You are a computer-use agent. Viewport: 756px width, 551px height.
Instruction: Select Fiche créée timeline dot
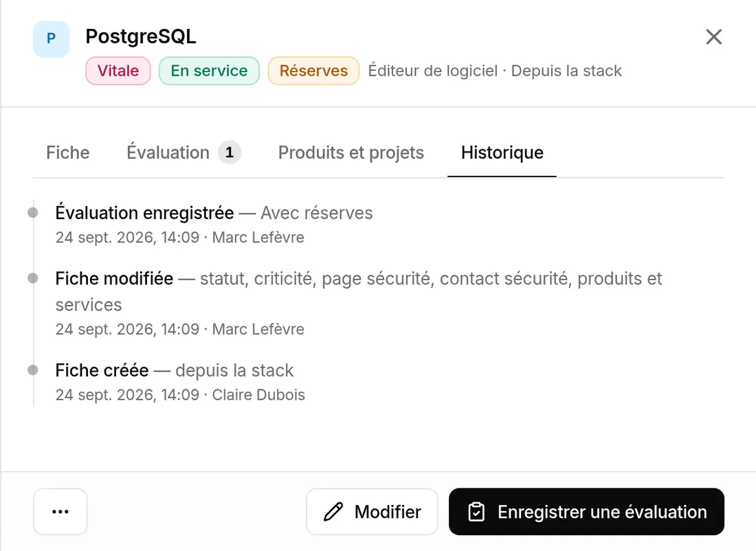(x=33, y=370)
